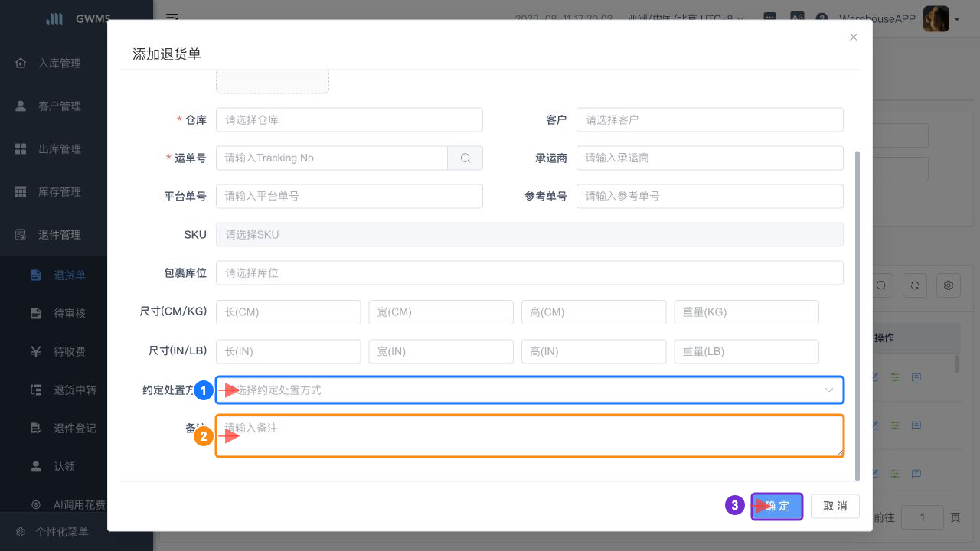Open the gear settings icon above background table
Viewport: 980px width, 551px height.
949,285
